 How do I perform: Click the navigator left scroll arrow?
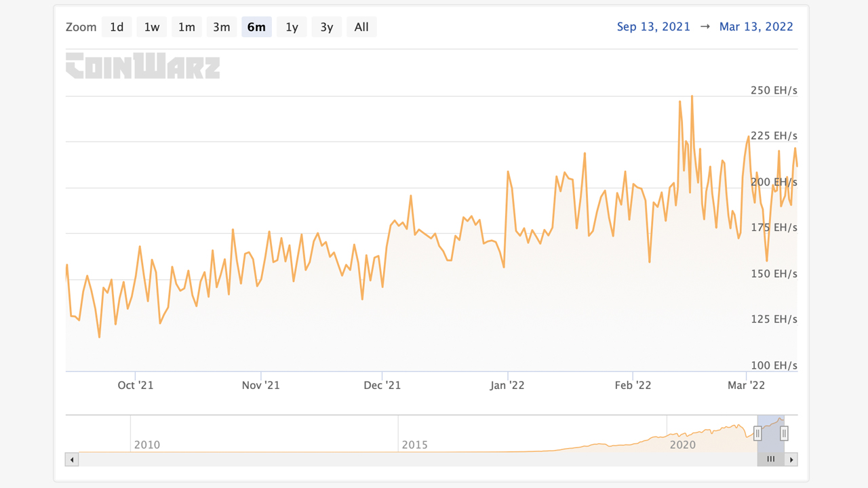pyautogui.click(x=72, y=460)
